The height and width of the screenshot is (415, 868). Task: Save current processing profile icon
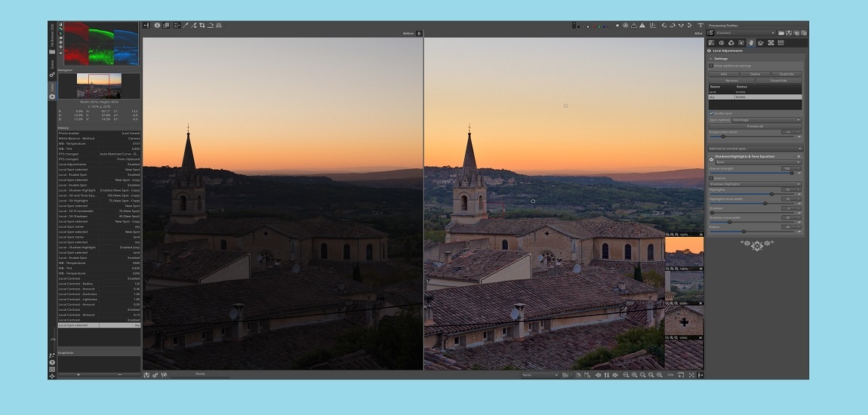click(789, 32)
